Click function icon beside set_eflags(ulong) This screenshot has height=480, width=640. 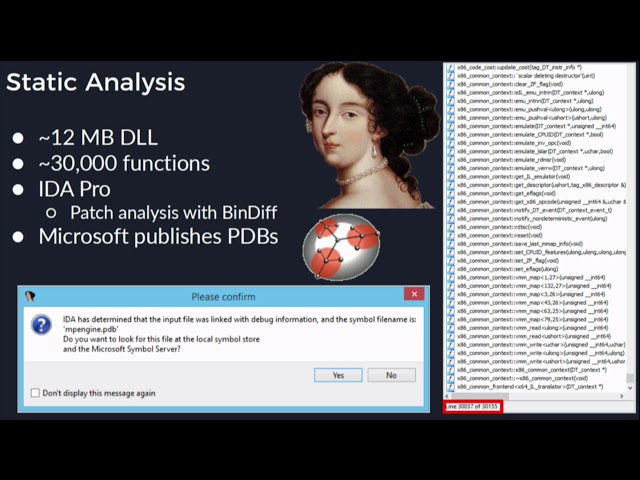pyautogui.click(x=450, y=269)
